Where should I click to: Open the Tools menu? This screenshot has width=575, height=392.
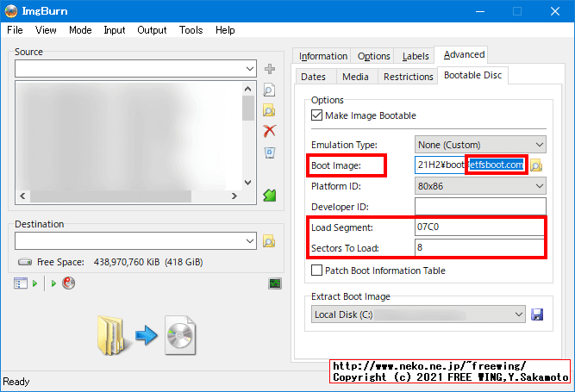click(191, 30)
